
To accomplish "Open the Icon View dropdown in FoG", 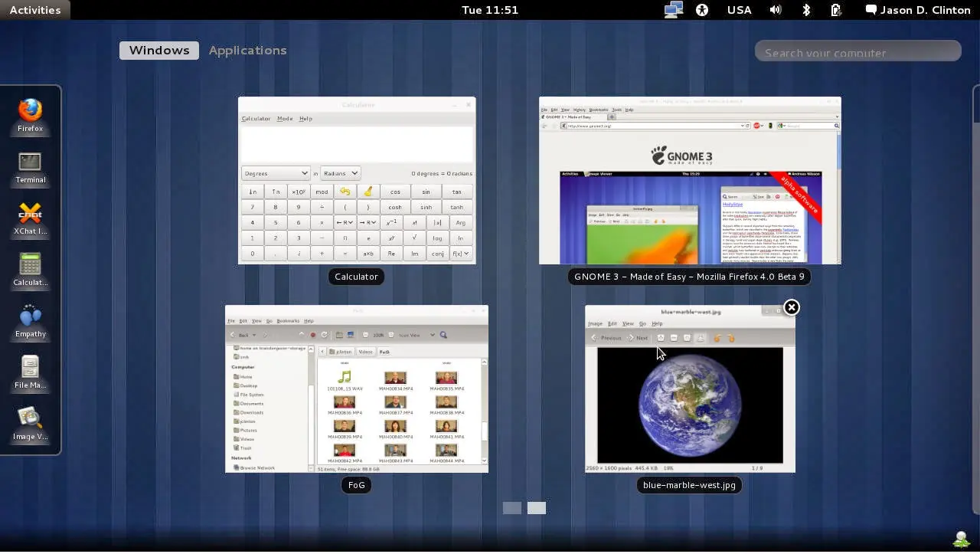I will [x=416, y=335].
